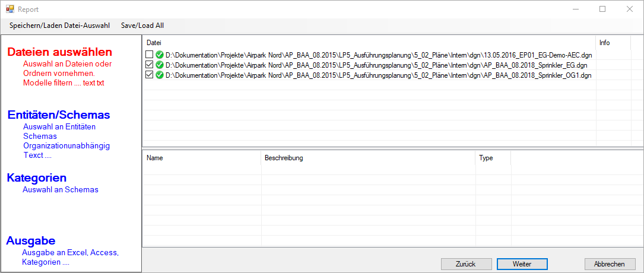Click green check icon of Sprinkler_OG1.dgn row
The height and width of the screenshot is (273, 644).
pos(159,75)
